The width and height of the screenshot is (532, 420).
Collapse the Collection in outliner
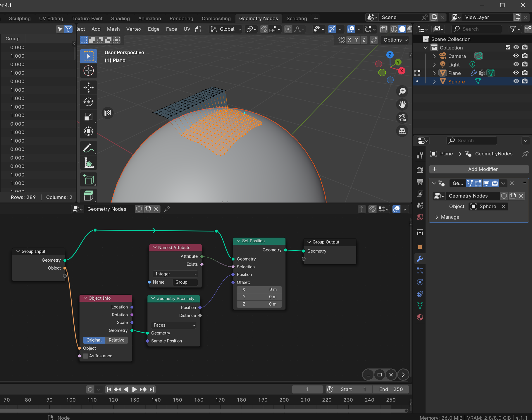[426, 48]
